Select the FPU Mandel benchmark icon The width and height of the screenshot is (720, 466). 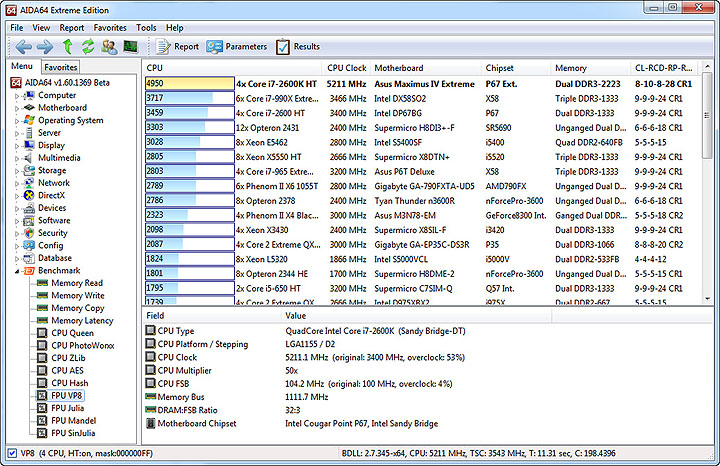tap(42, 420)
